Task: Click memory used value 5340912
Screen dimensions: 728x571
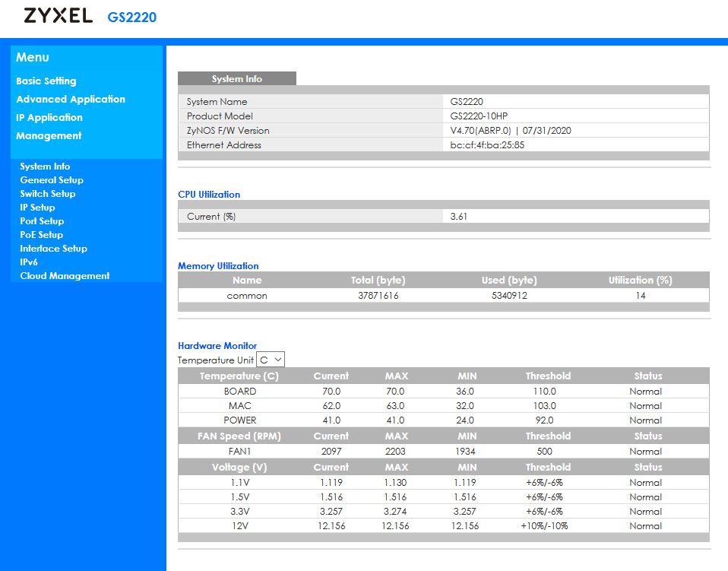Action: pos(509,296)
